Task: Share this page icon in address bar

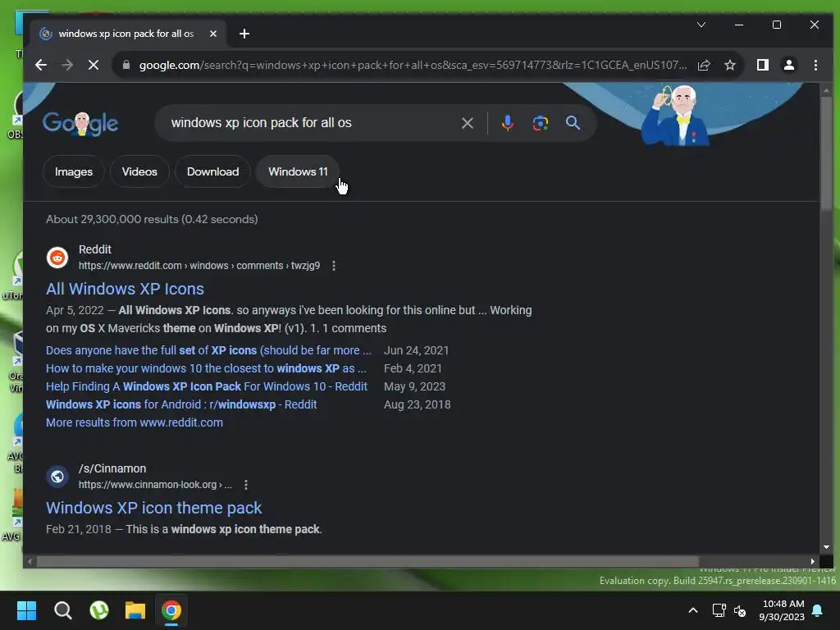Action: pyautogui.click(x=703, y=66)
